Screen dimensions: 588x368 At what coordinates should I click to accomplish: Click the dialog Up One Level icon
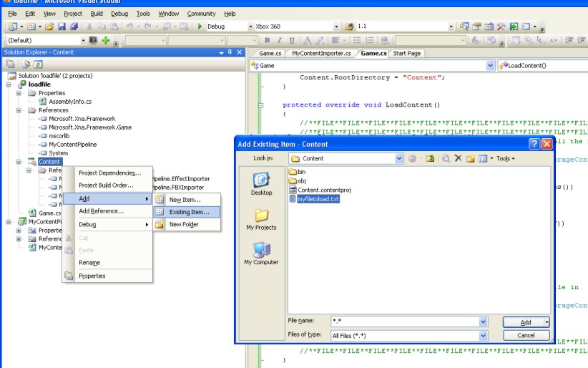point(430,158)
